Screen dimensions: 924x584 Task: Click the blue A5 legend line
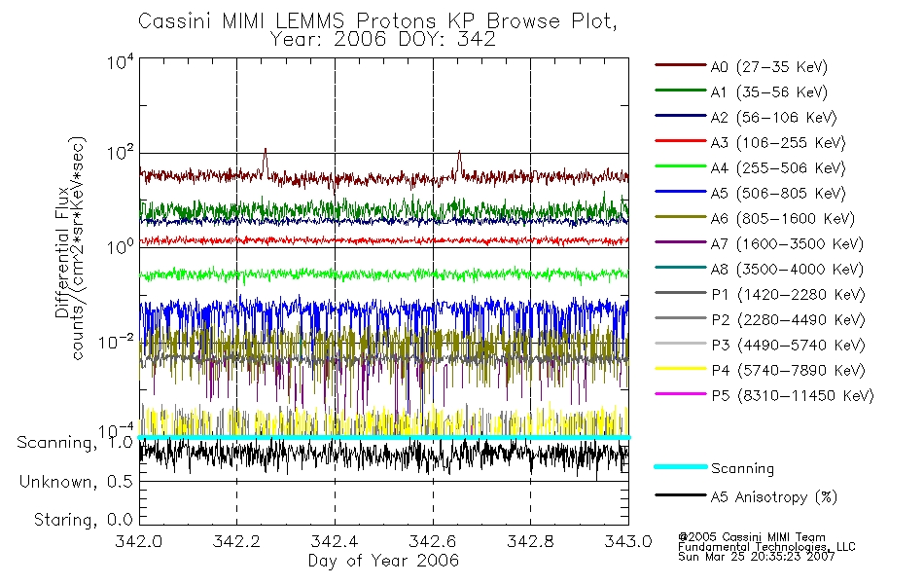click(x=681, y=192)
